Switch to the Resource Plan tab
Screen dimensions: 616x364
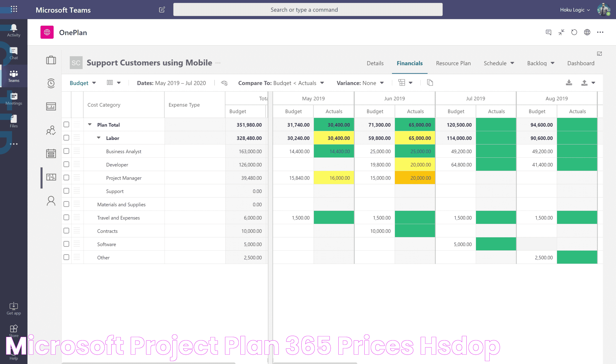tap(453, 63)
